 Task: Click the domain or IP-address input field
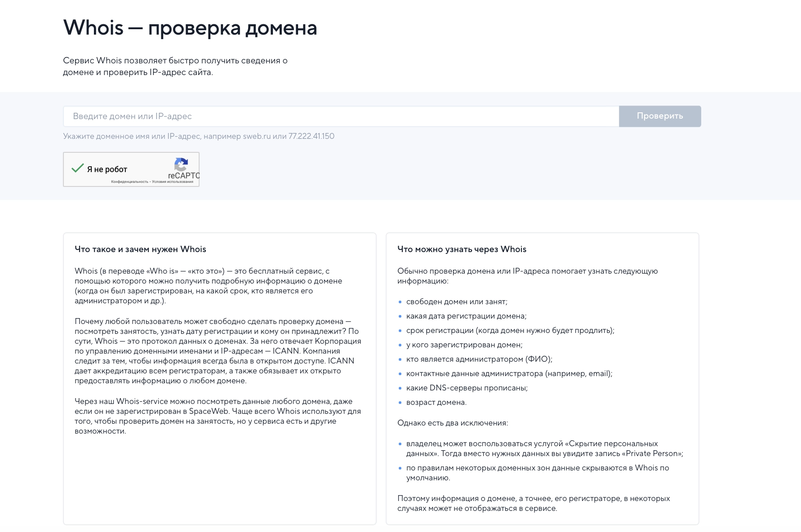341,116
